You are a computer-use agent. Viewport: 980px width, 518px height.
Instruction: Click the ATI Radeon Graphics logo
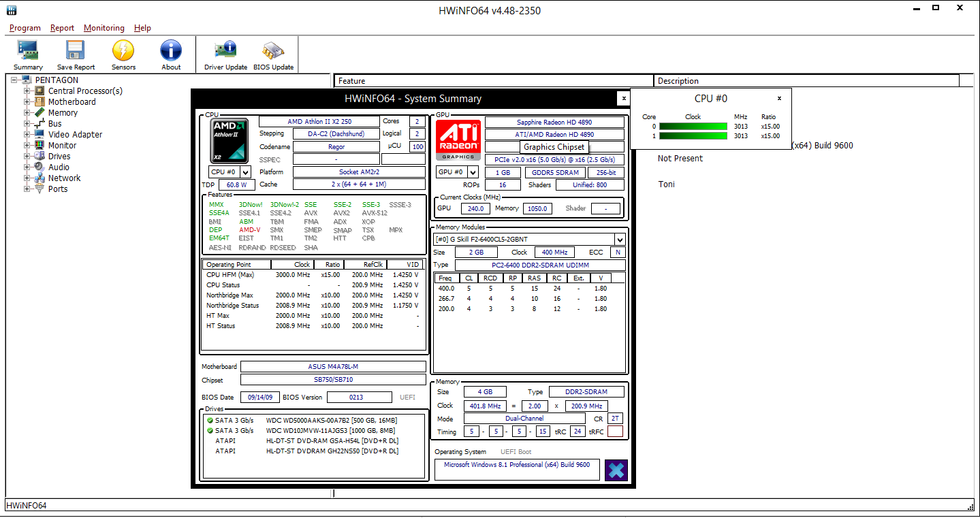[458, 140]
